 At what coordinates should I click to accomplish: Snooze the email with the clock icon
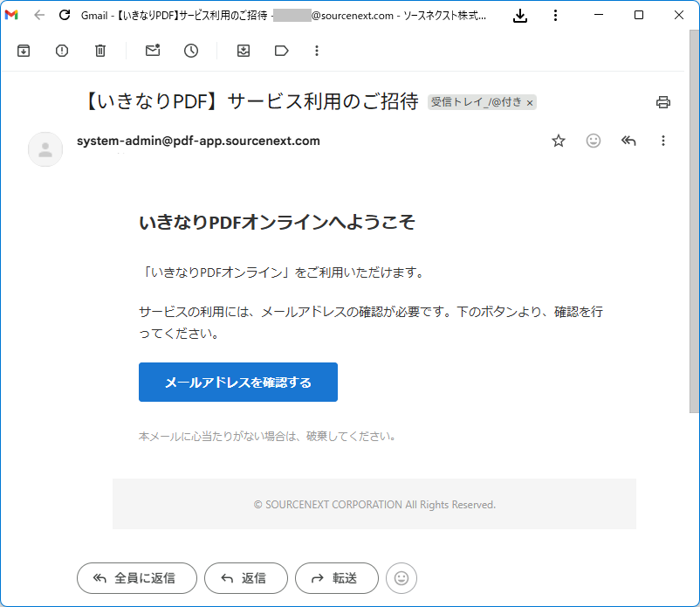(x=191, y=51)
